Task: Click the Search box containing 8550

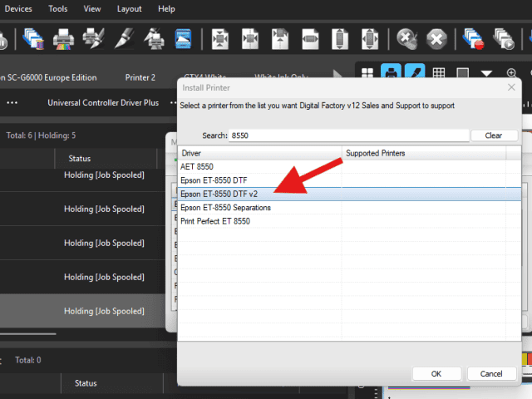Action: click(347, 135)
